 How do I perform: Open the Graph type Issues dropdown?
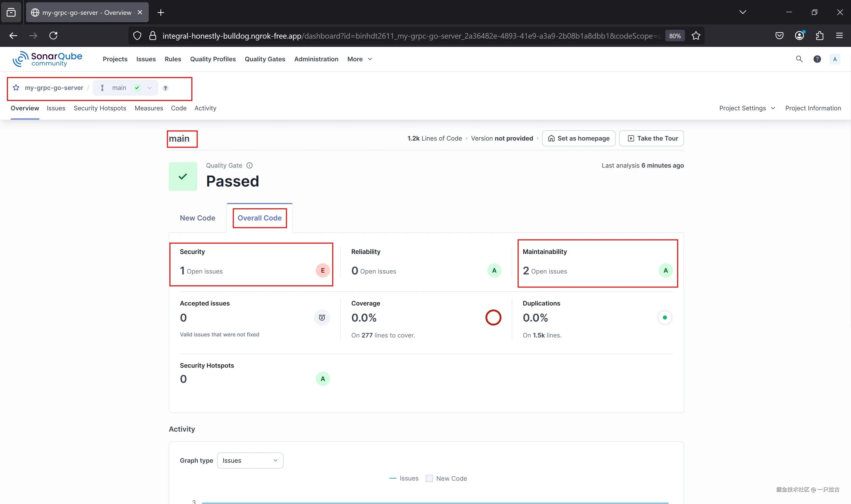pyautogui.click(x=250, y=460)
